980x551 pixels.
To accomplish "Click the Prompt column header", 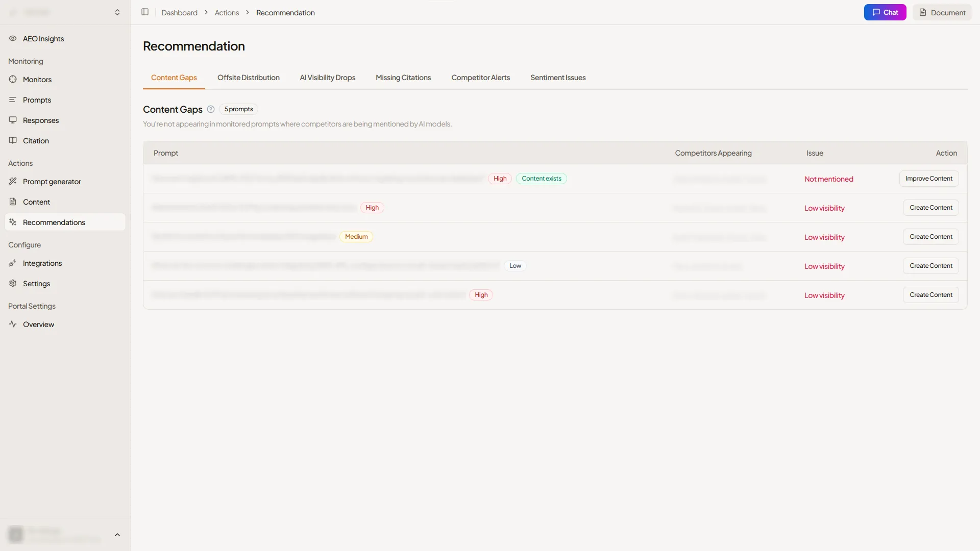I will pyautogui.click(x=166, y=153).
